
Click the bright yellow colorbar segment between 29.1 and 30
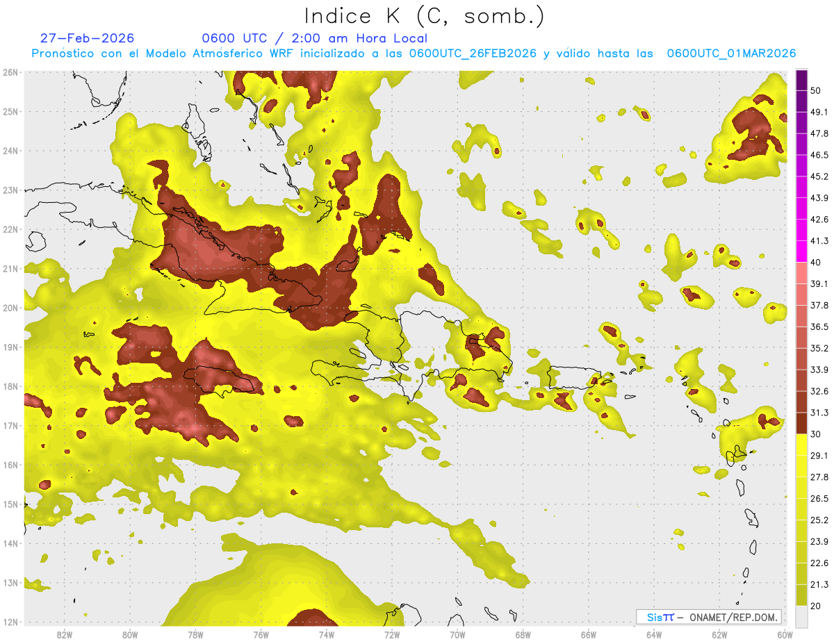[x=801, y=445]
